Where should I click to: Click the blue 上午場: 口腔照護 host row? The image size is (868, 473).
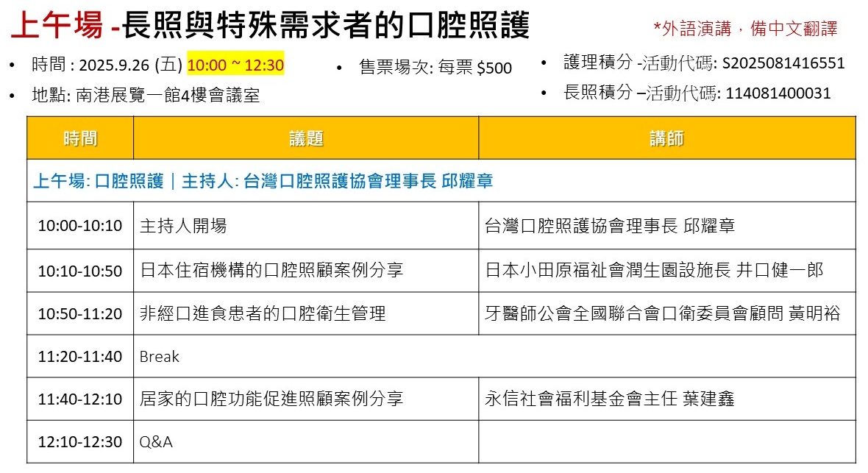coord(263,181)
